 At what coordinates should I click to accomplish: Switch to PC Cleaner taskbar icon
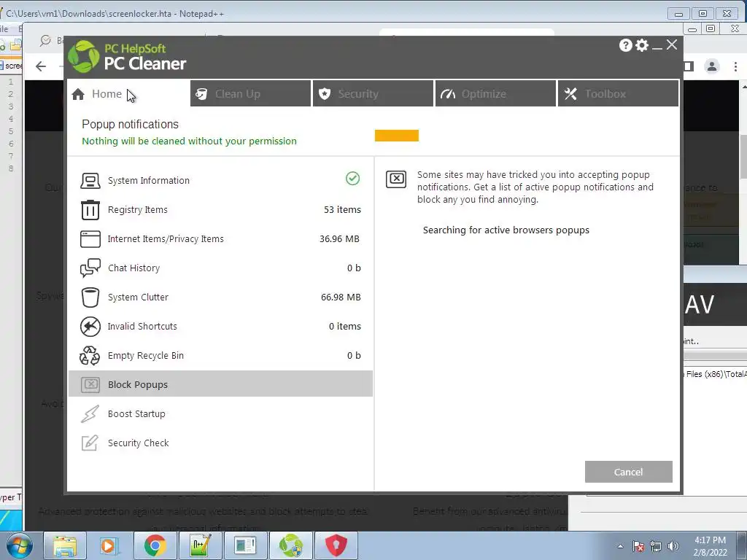click(291, 545)
